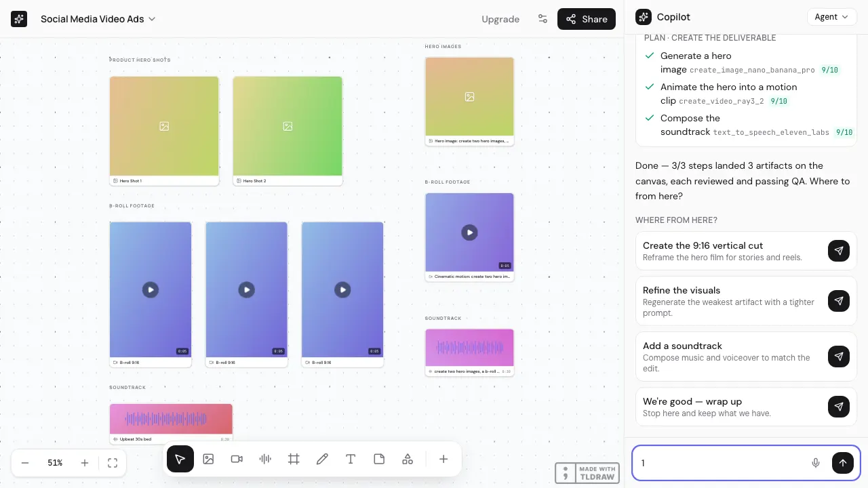Image resolution: width=868 pixels, height=488 pixels.
Task: Click the Copilot sparkle icon
Action: (644, 17)
